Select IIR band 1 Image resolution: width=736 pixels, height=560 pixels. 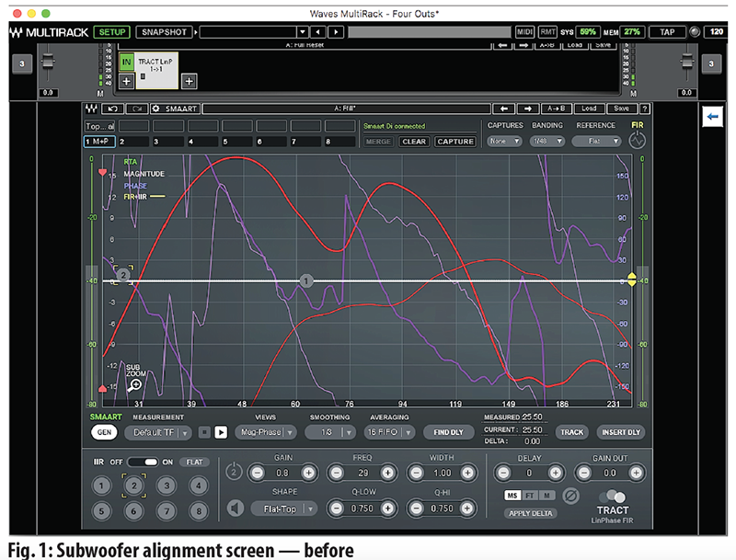101,486
